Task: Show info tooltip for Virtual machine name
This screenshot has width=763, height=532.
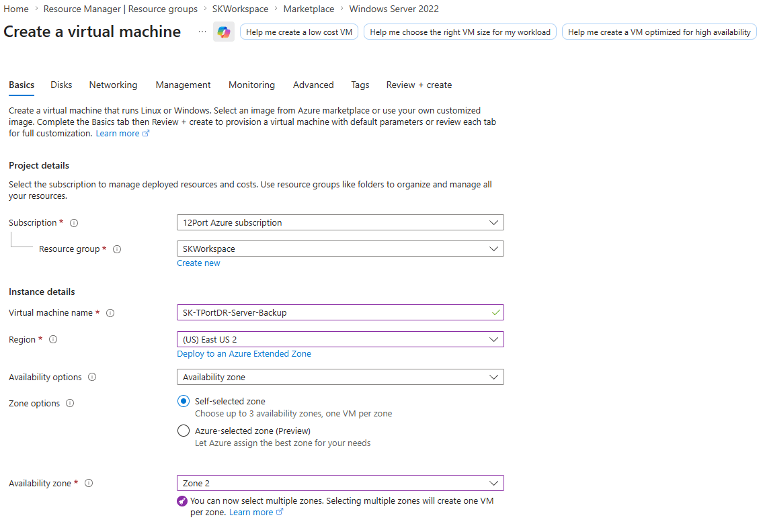Action: tap(110, 312)
